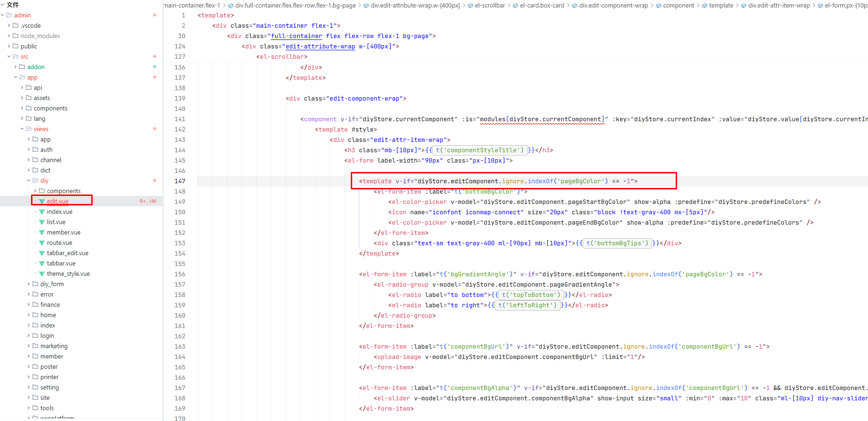
Task: Click the Vue icon beside theme_style.vue
Action: point(42,274)
